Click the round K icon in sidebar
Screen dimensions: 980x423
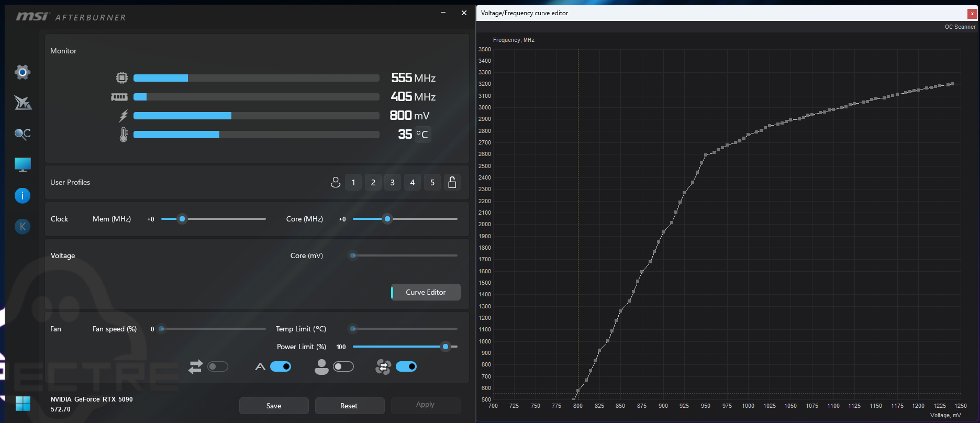(23, 227)
